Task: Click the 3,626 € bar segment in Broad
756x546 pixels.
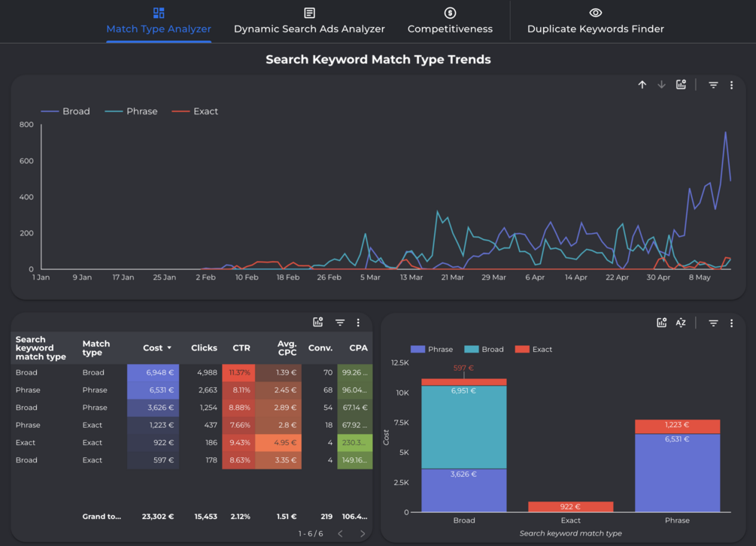Action: click(464, 490)
